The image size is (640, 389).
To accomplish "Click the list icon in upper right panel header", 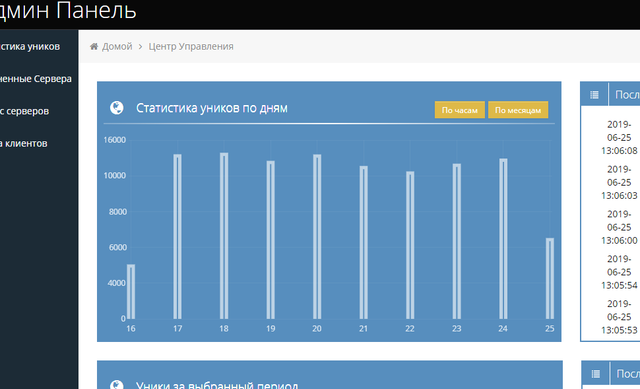I will (594, 95).
